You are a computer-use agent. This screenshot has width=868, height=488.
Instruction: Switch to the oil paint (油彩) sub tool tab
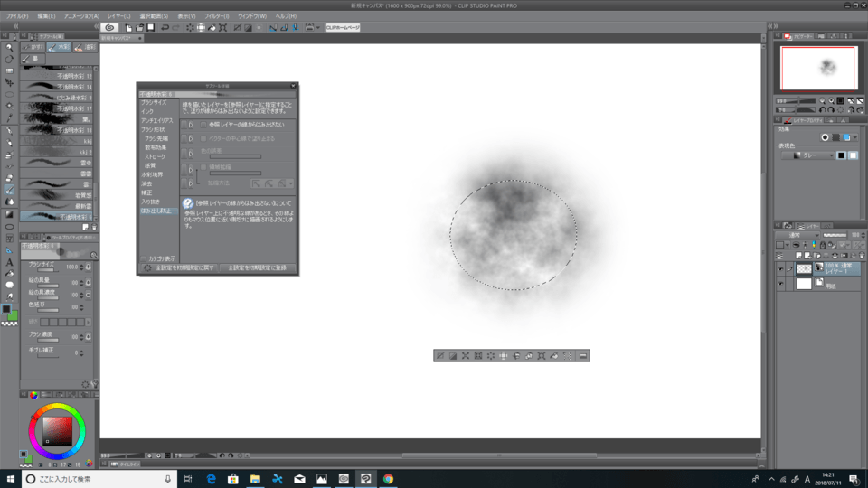pyautogui.click(x=86, y=48)
